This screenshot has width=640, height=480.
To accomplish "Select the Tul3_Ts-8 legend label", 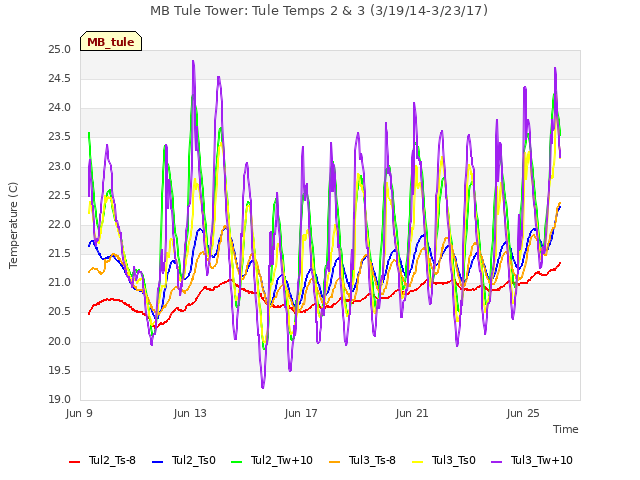I will (x=372, y=460).
